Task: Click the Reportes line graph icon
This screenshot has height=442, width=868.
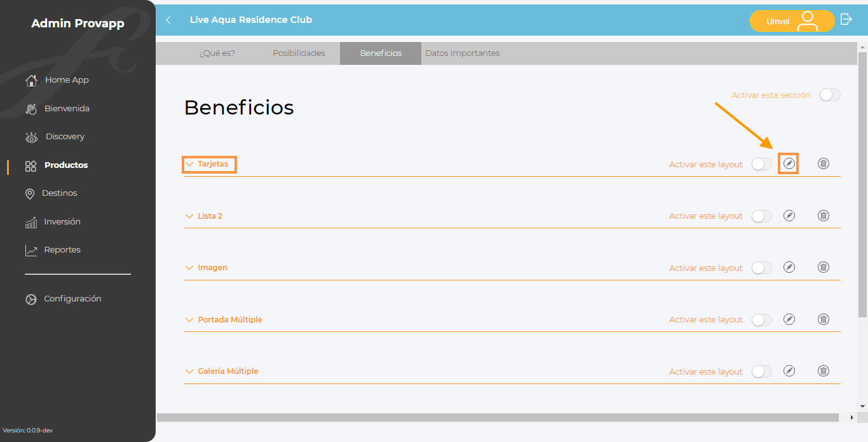Action: [31, 251]
